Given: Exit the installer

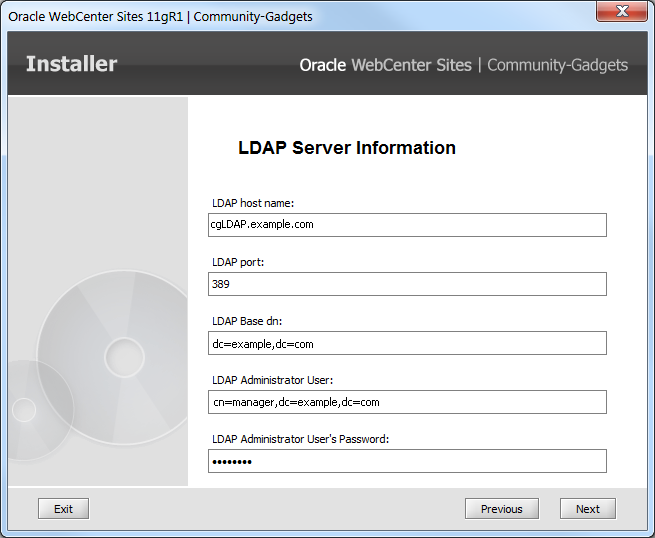Looking at the screenshot, I should [63, 509].
